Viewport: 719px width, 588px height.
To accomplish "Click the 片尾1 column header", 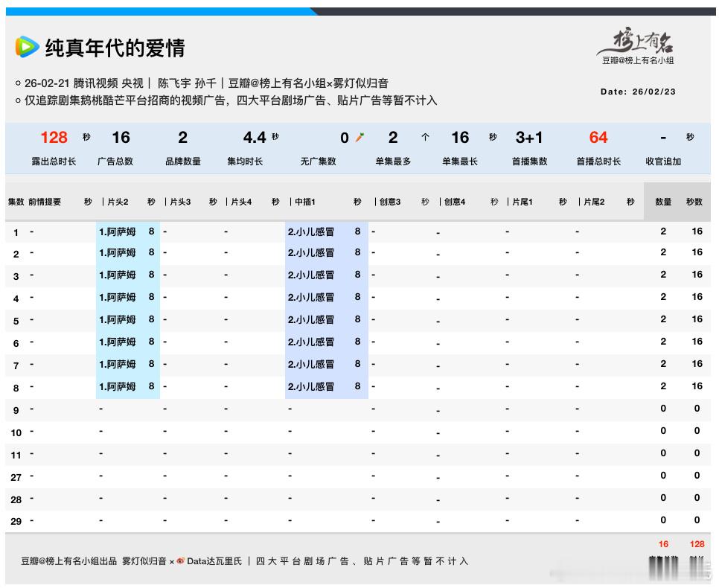I will (523, 202).
